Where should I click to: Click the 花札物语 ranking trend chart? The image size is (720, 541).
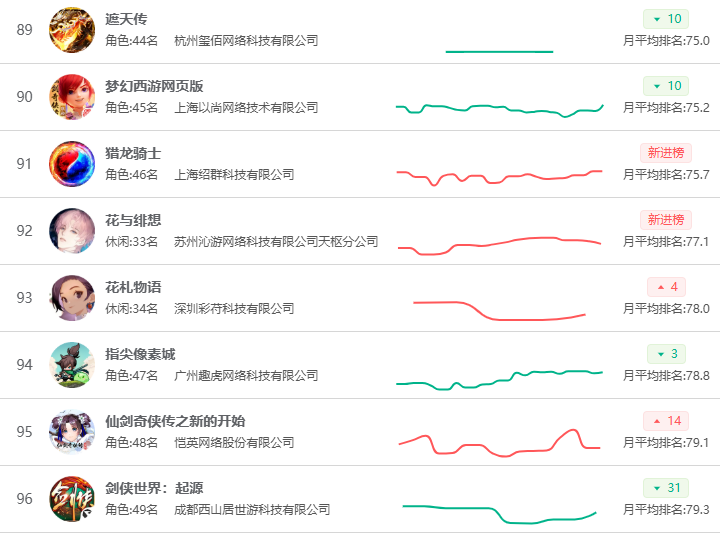pos(498,310)
